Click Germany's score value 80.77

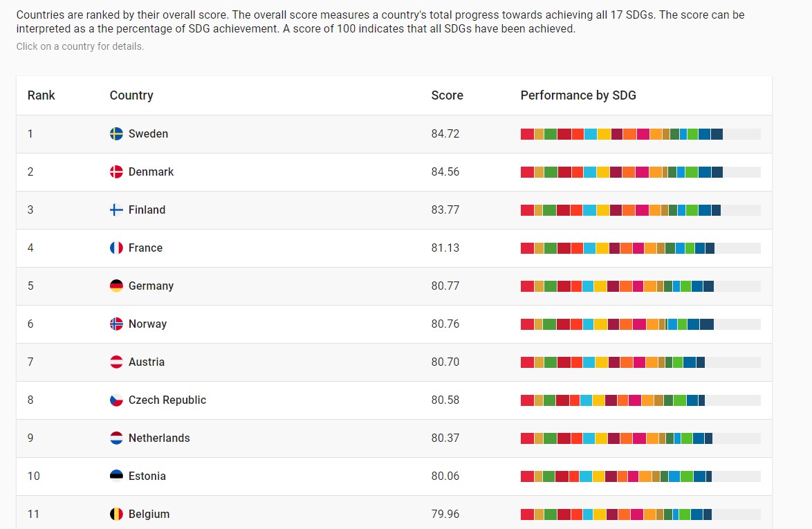pyautogui.click(x=445, y=286)
